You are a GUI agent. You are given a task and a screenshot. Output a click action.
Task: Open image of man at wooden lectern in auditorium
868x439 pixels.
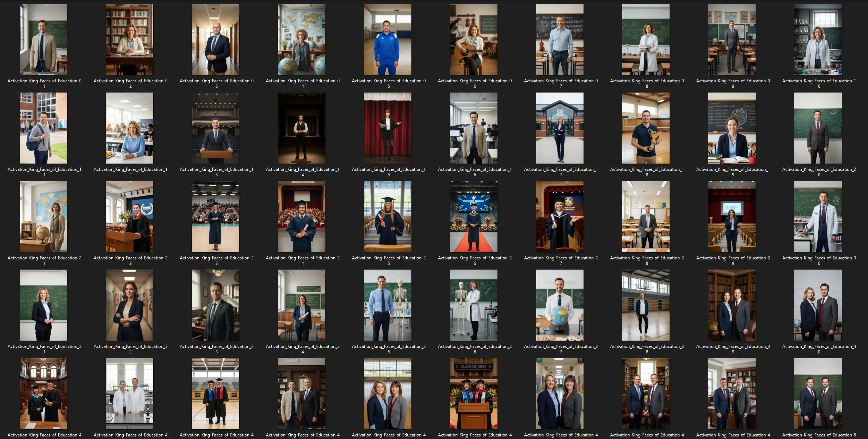click(x=215, y=128)
